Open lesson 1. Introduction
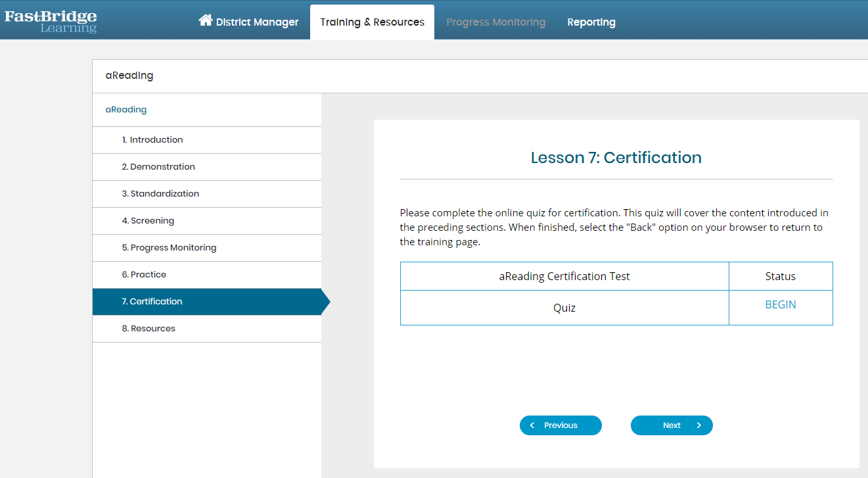The height and width of the screenshot is (478, 868). 207,140
